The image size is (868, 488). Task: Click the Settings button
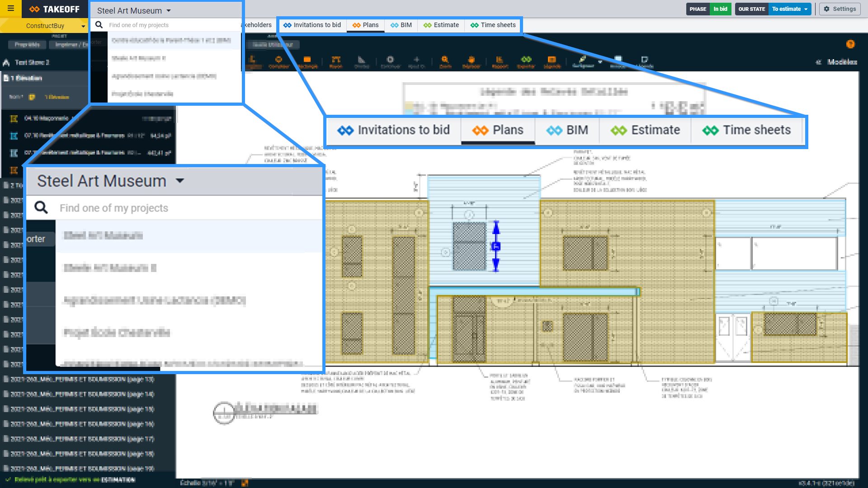point(840,9)
